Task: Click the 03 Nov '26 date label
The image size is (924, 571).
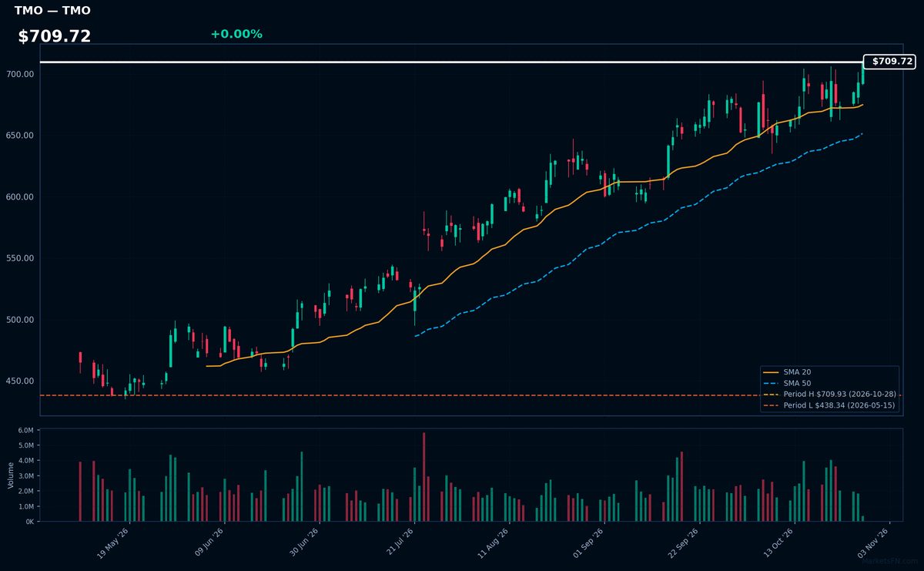Action: [874, 543]
